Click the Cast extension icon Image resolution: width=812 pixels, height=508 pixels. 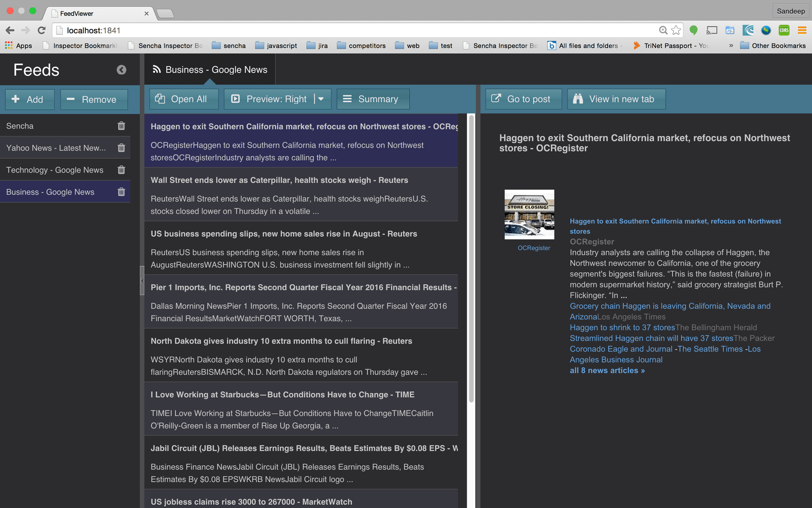[712, 30]
